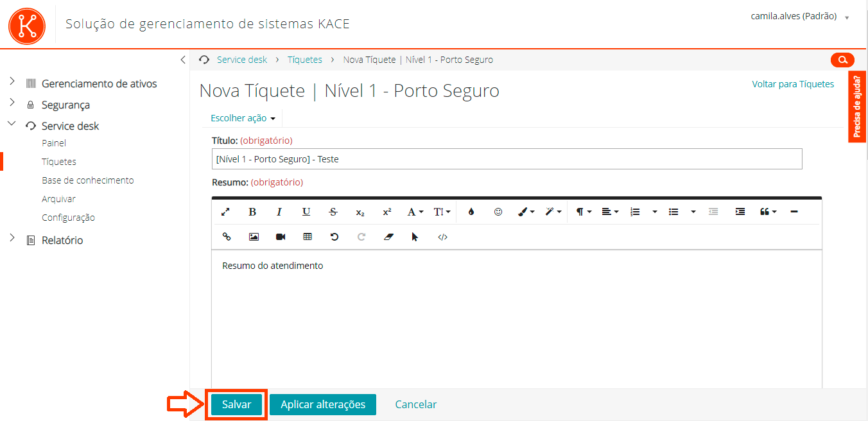Expand the Segurança section
This screenshot has width=868, height=421.
(12, 103)
